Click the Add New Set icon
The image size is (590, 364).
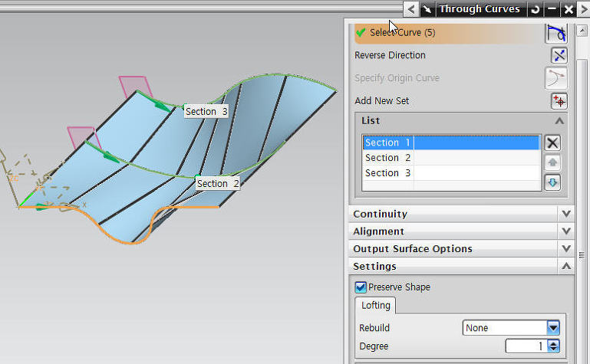click(x=559, y=101)
